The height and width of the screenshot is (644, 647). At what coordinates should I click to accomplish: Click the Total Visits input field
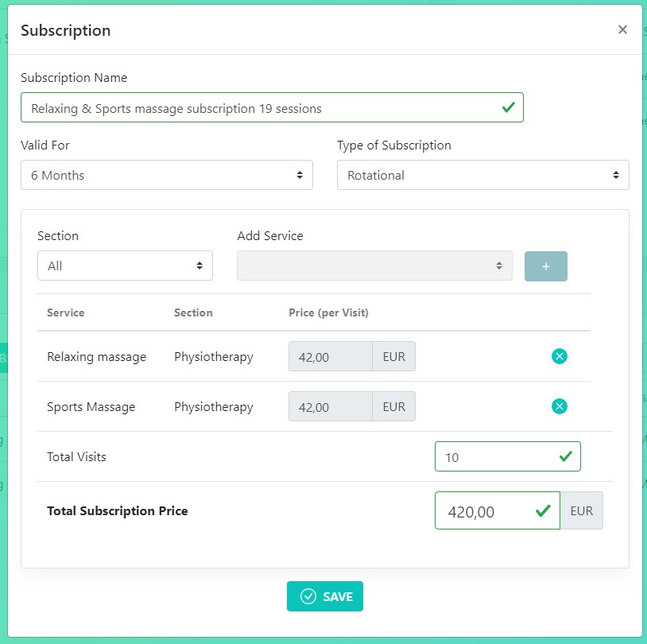[x=497, y=456]
